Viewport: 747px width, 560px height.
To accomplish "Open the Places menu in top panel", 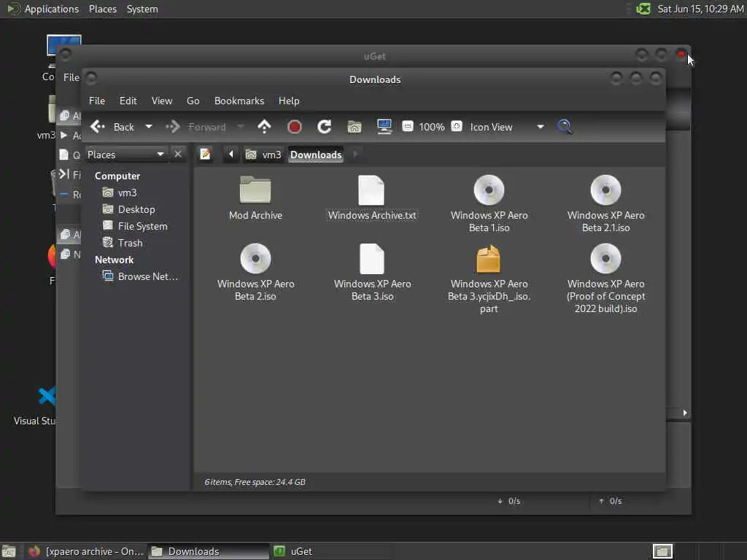I will point(103,9).
